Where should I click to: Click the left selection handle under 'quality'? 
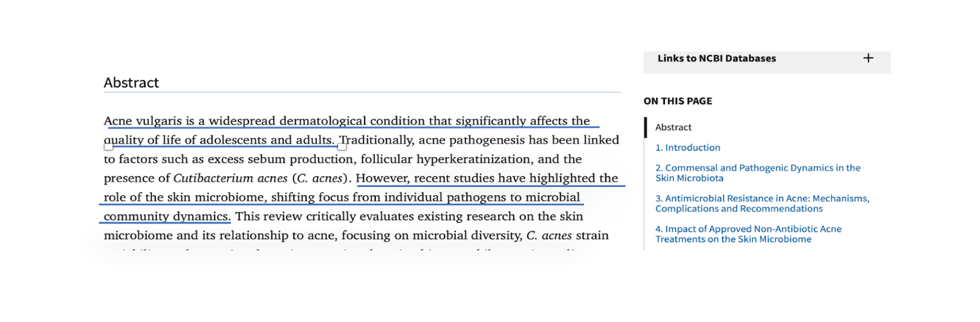point(108,147)
